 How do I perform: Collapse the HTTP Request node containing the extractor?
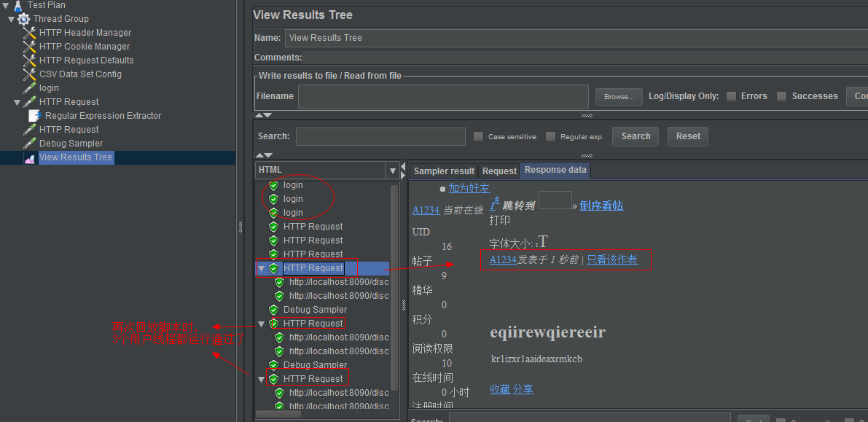tap(17, 103)
